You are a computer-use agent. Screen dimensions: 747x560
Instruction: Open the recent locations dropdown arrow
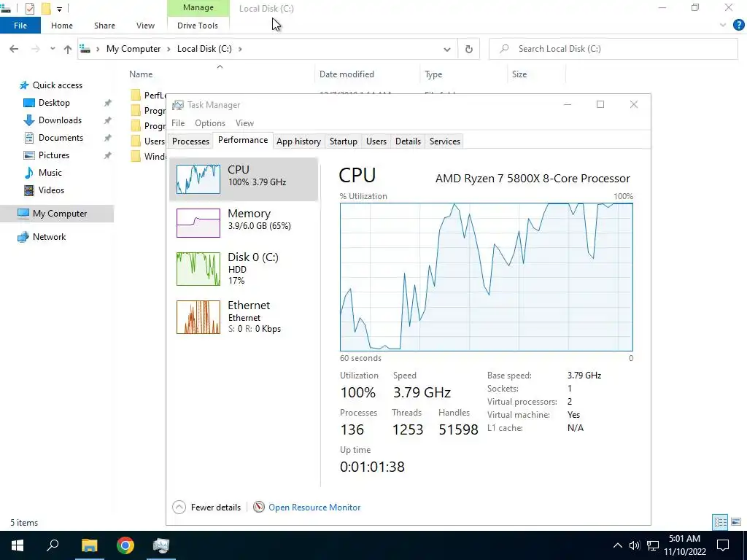[x=53, y=49]
